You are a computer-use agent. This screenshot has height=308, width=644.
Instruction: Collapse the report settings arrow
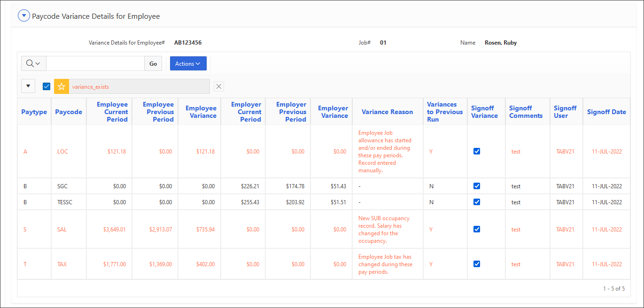[28, 86]
